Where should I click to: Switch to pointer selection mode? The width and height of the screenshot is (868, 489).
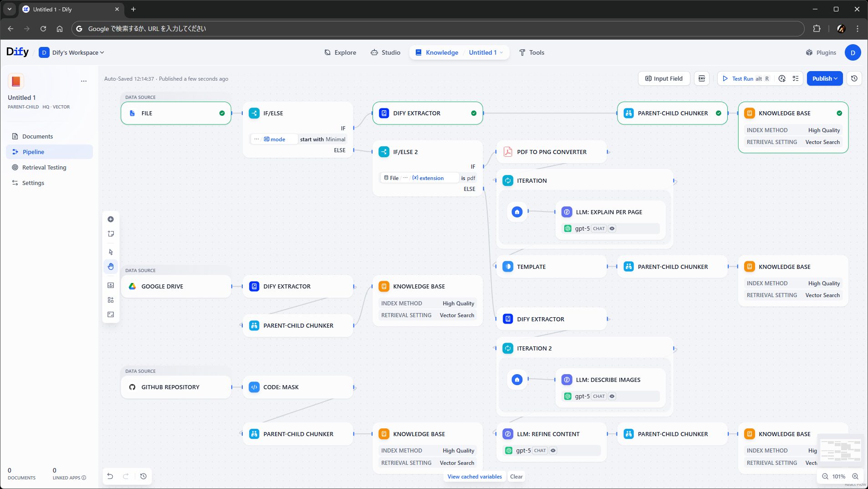pos(111,252)
